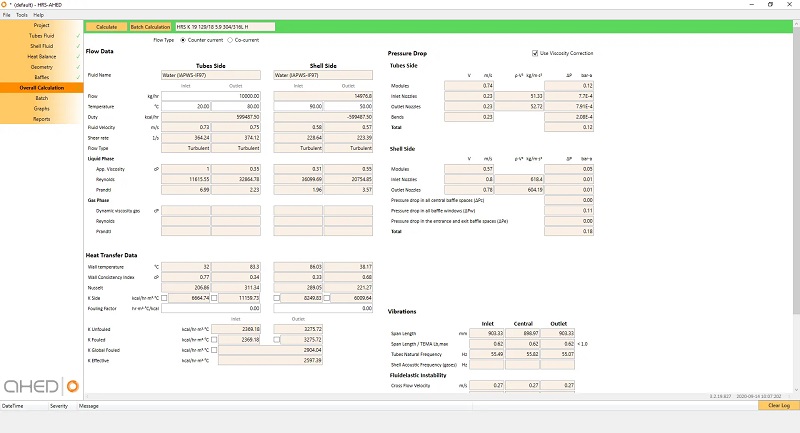Screen dimensions: 800x433
Task: Tick the K Global Fouled checkbox
Action: pyautogui.click(x=214, y=350)
